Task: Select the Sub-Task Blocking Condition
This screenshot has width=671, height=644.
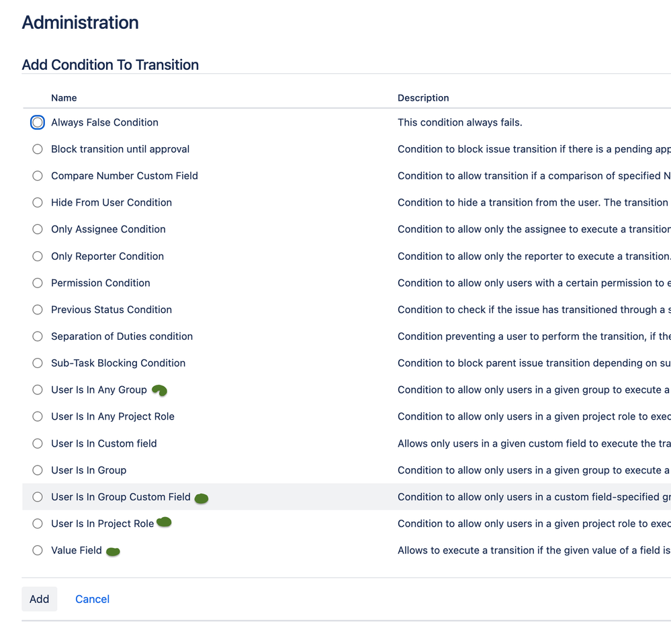Action: tap(38, 363)
